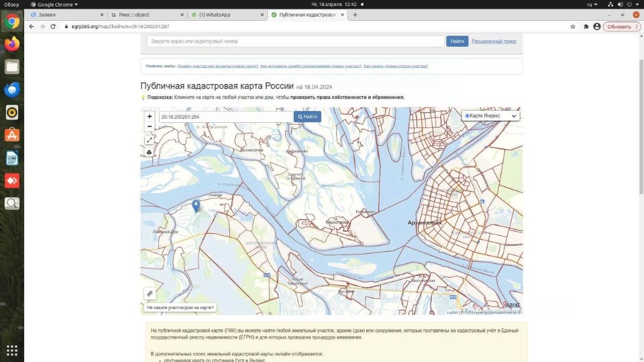Bookmark this page with the star icon
This screenshot has height=362, width=644.
573,27
